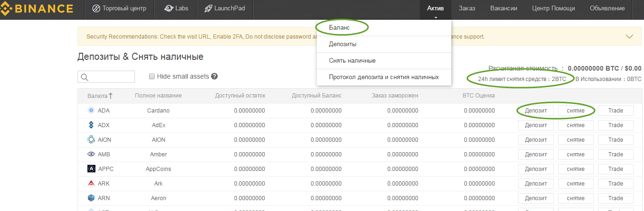This screenshot has width=644, height=211.
Task: Click the help icon beside Hide small assets
Action: [x=214, y=76]
